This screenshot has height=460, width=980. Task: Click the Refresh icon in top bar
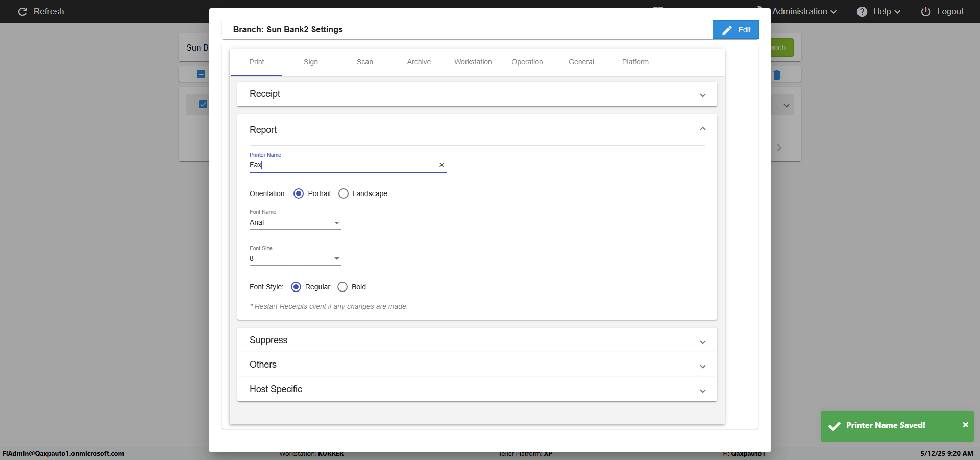(x=22, y=12)
